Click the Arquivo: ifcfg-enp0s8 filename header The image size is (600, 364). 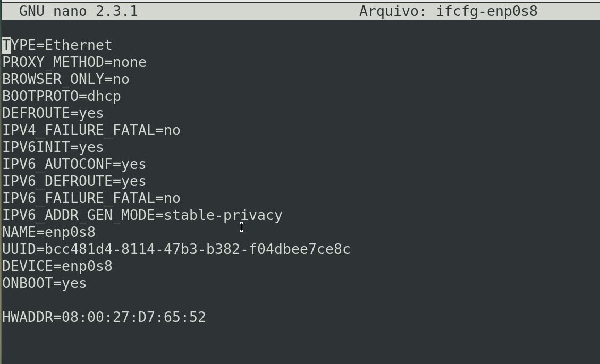pos(449,11)
